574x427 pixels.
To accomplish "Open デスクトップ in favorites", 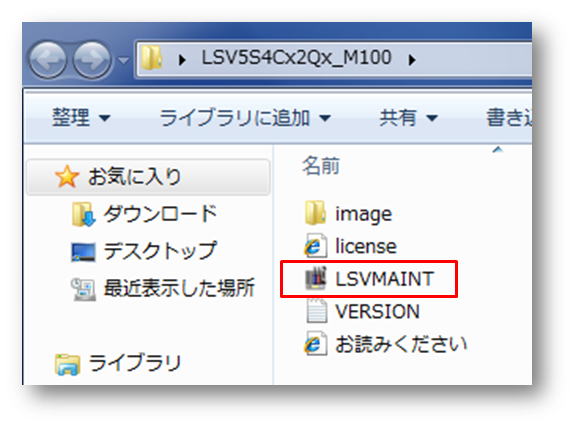I will point(144,251).
